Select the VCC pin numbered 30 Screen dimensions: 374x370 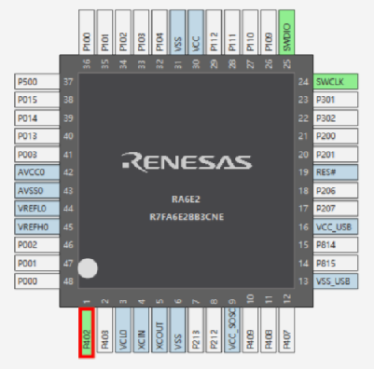pyautogui.click(x=196, y=32)
